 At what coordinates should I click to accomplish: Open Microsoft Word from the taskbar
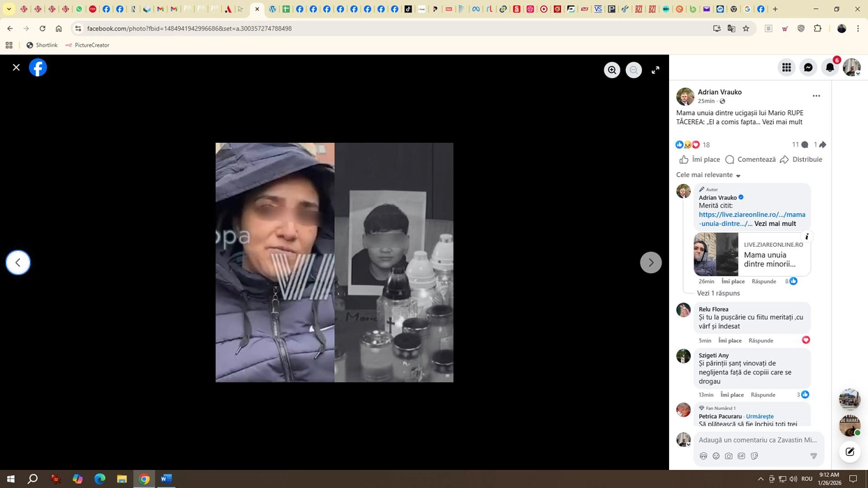(166, 479)
